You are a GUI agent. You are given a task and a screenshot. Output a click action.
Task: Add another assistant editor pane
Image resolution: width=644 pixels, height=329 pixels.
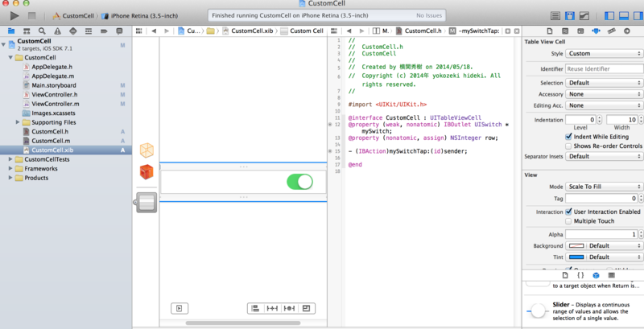click(508, 31)
